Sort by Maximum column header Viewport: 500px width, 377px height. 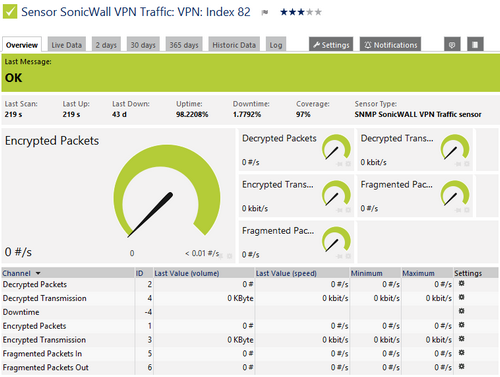[418, 273]
